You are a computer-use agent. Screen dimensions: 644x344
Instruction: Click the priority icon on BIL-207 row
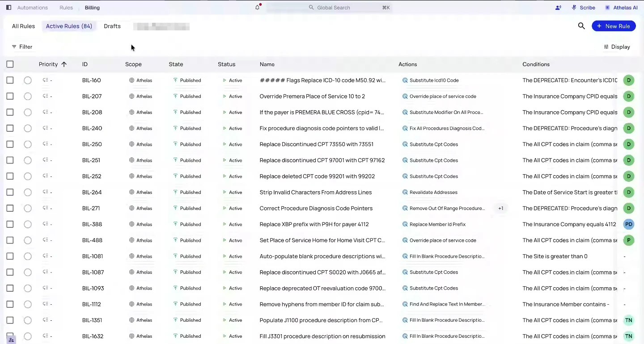coord(45,96)
